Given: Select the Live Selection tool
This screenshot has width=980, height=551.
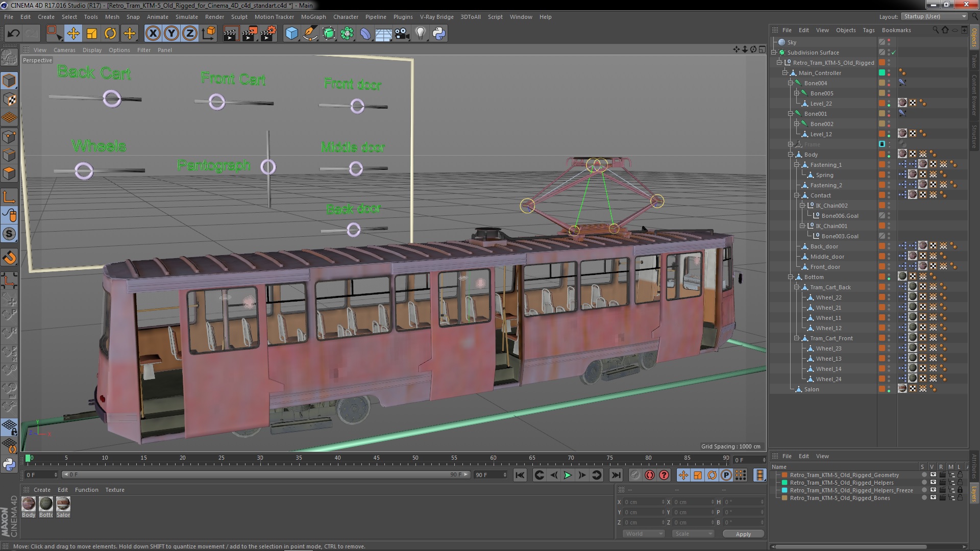Looking at the screenshot, I should coord(54,34).
